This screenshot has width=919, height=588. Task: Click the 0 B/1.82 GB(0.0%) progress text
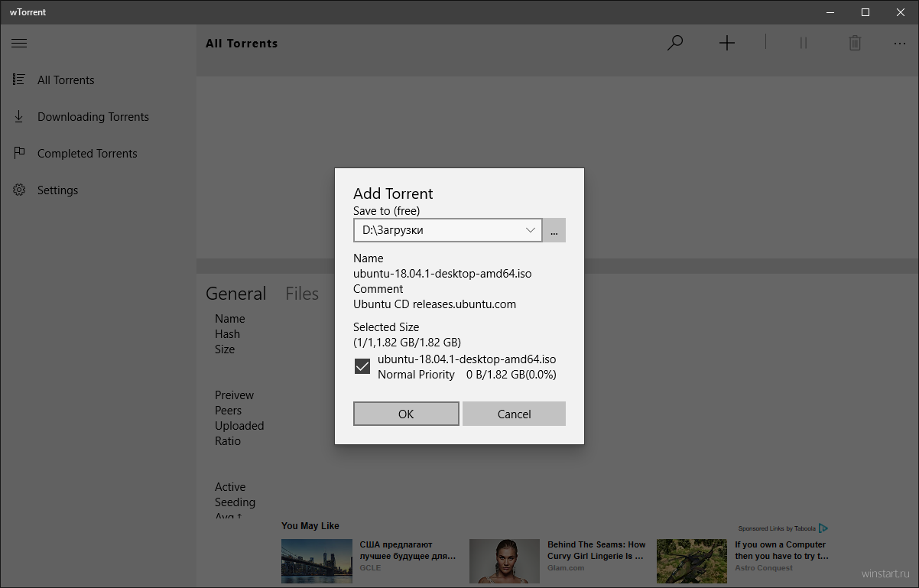[511, 375]
